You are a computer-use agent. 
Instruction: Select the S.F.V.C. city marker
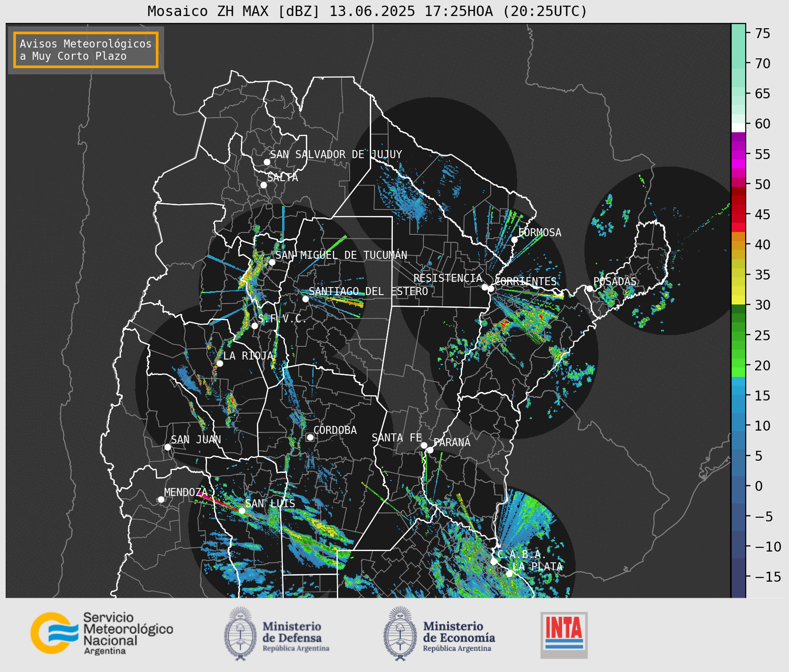[x=255, y=326]
